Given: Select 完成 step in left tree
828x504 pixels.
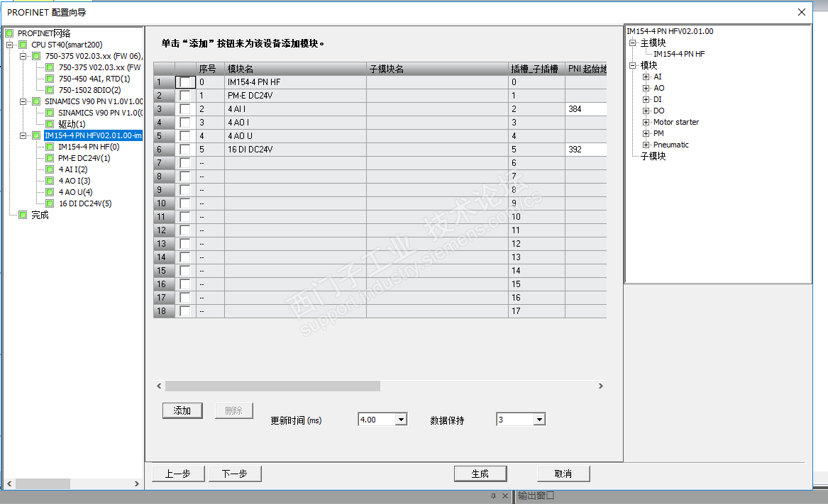Looking at the screenshot, I should (40, 215).
